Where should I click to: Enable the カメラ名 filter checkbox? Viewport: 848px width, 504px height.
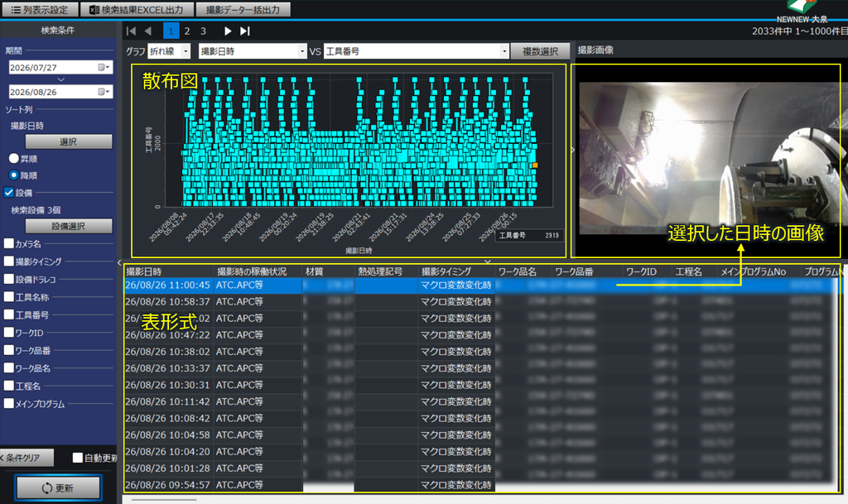9,243
